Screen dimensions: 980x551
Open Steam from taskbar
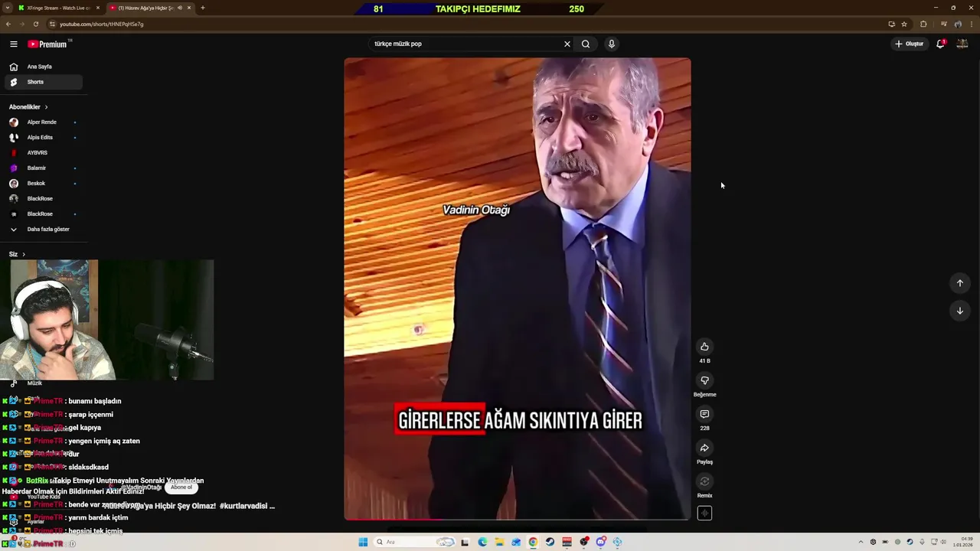click(550, 542)
